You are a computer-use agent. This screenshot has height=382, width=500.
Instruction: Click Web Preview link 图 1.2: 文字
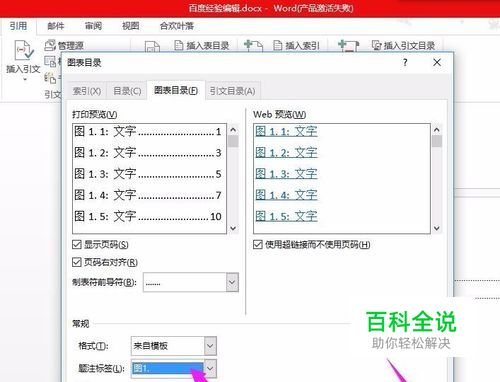click(286, 153)
